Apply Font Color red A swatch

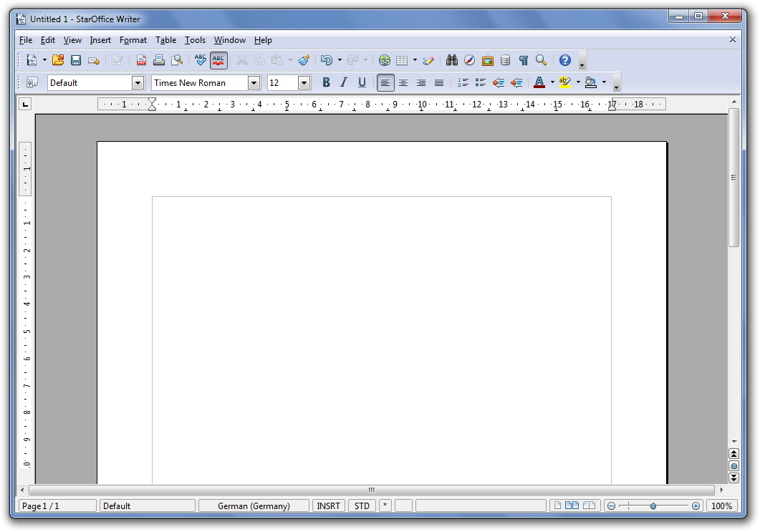539,83
